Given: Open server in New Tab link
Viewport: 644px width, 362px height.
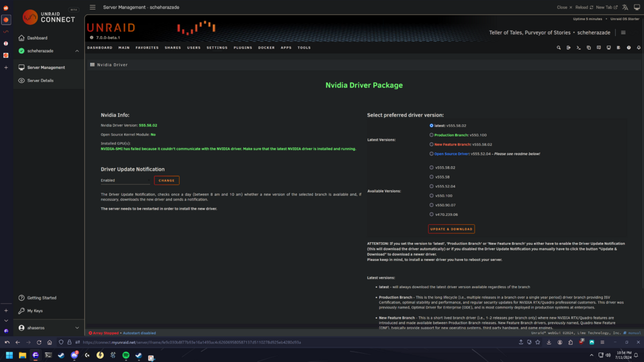Looking at the screenshot, I should [607, 7].
